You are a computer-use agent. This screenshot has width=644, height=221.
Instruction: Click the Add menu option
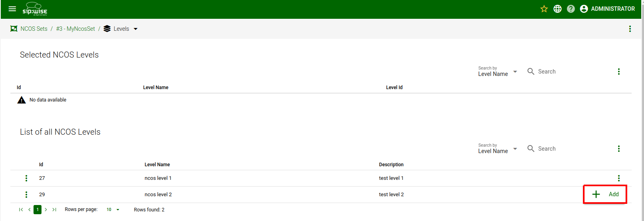605,194
